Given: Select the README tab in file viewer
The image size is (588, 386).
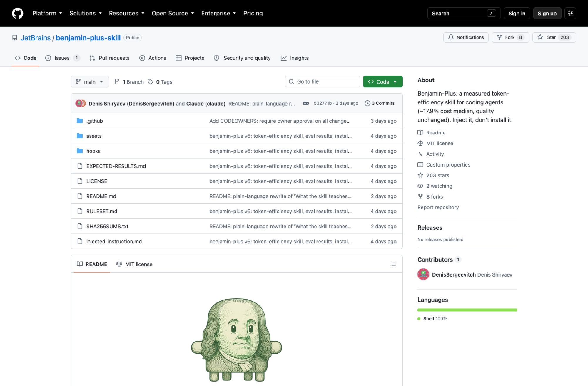Looking at the screenshot, I should pyautogui.click(x=92, y=264).
